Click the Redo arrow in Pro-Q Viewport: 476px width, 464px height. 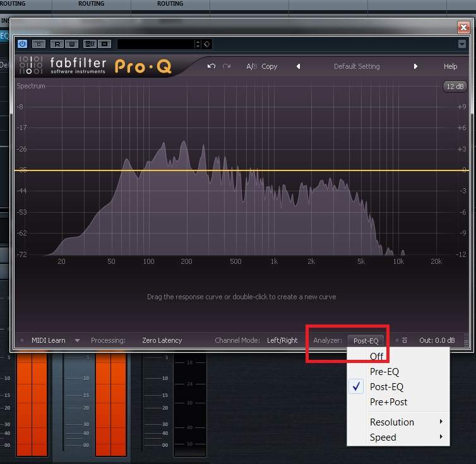click(227, 66)
